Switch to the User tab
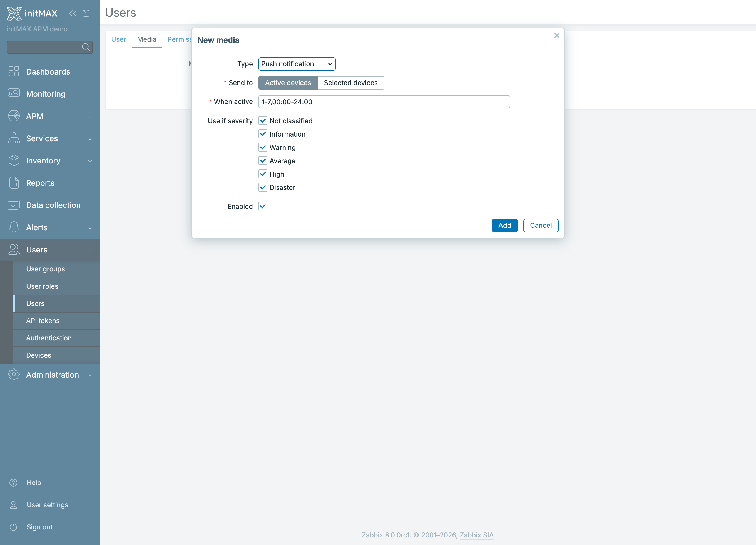Screen dimensions: 756x545 [118, 39]
